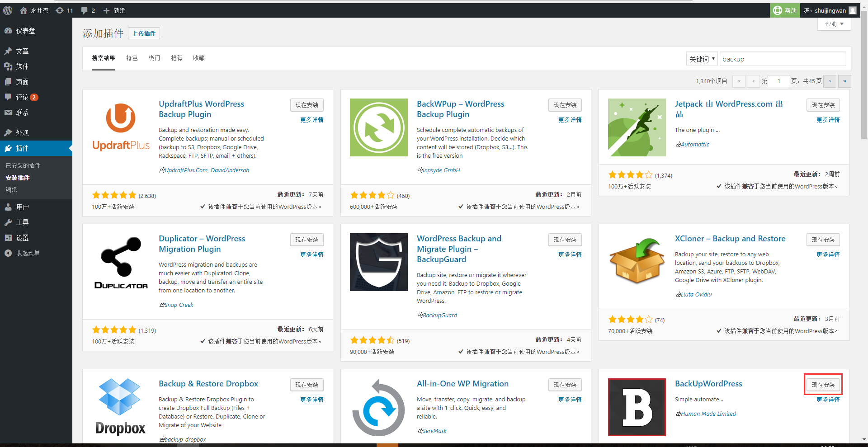Open 已安装的插件 submenu item
The width and height of the screenshot is (868, 447).
(x=23, y=165)
